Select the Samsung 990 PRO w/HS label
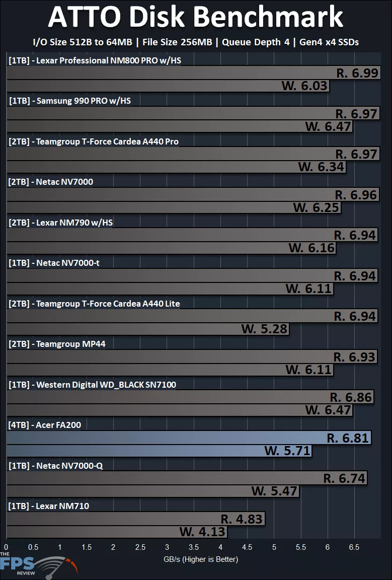 point(69,101)
